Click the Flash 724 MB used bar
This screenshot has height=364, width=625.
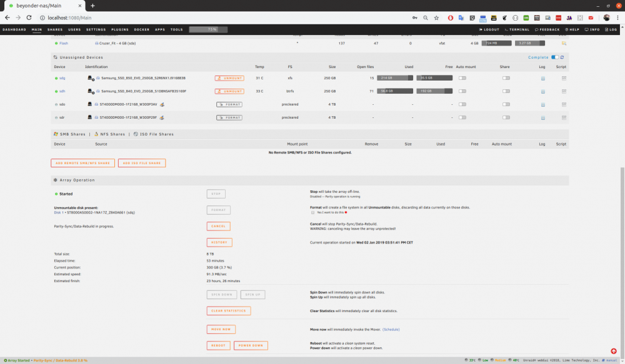coord(496,43)
